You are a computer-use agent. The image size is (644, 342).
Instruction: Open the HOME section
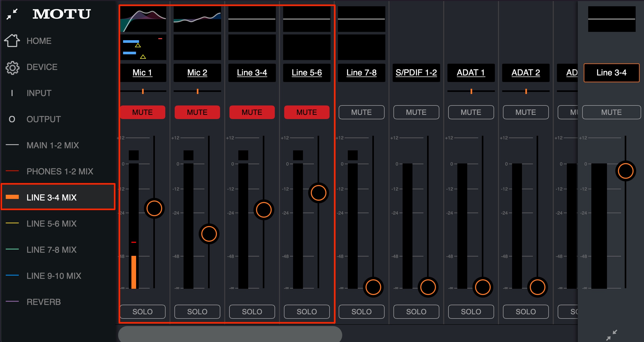pos(39,41)
